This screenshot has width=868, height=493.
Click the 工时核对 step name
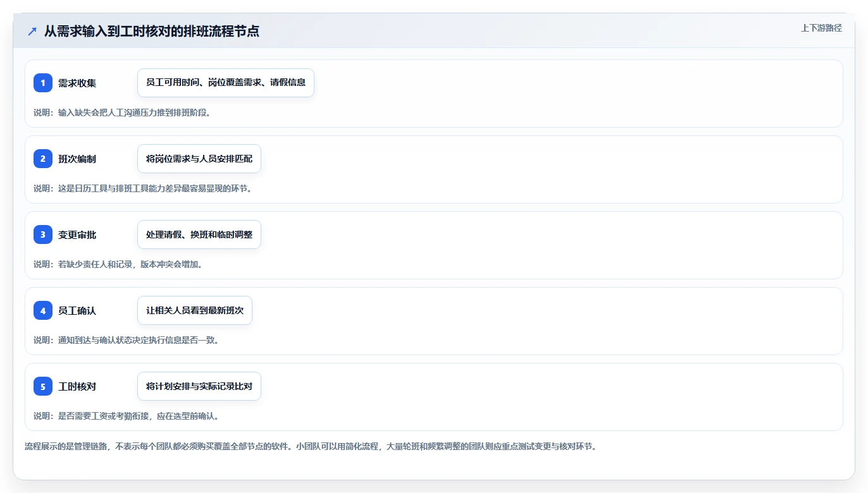(77, 386)
